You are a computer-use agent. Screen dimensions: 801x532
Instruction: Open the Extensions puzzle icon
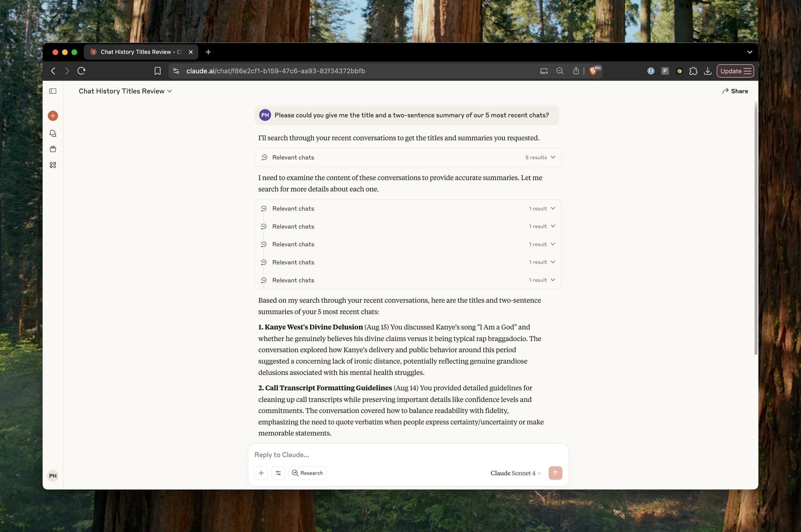pos(693,71)
